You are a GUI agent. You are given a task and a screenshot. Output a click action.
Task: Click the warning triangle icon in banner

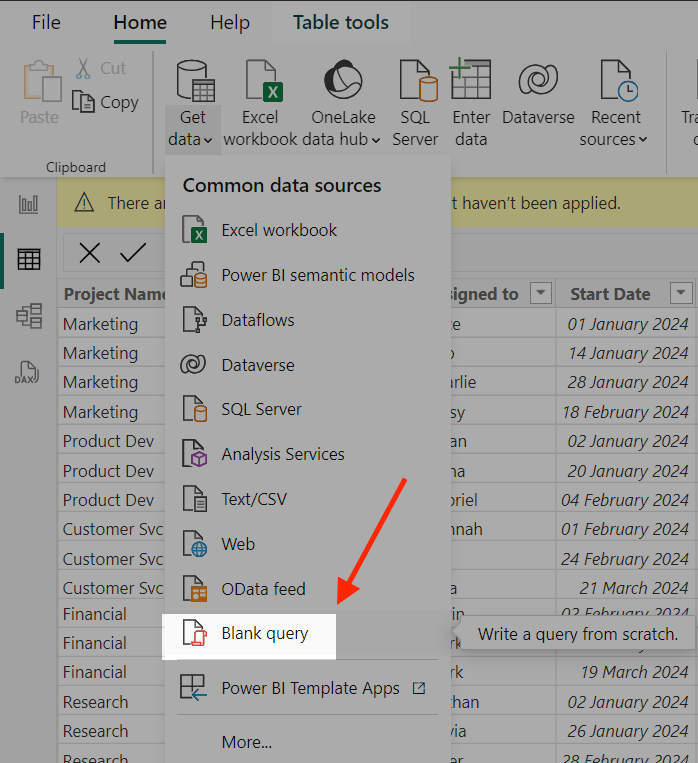pos(84,202)
